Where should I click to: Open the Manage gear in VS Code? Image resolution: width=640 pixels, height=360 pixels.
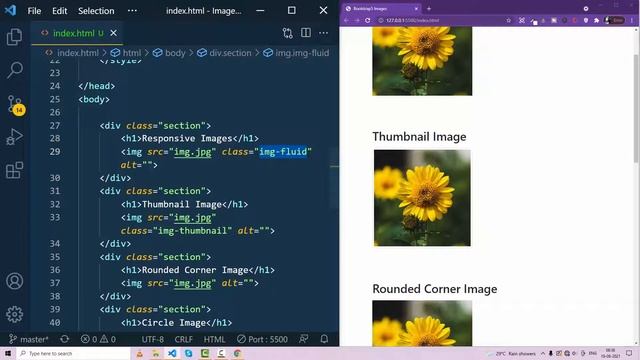pos(14,314)
